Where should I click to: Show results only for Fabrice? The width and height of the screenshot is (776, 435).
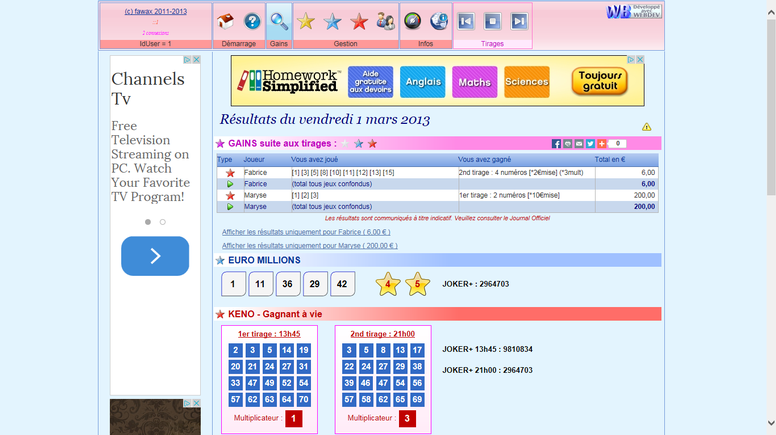point(306,232)
